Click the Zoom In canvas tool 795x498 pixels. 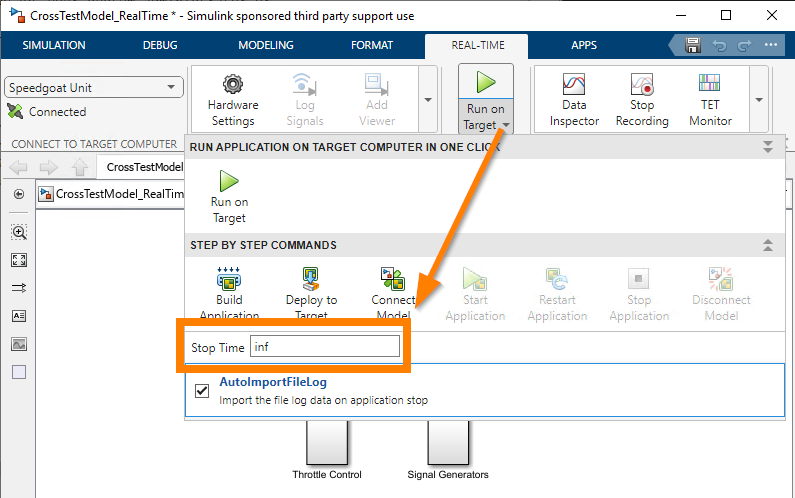tap(19, 232)
